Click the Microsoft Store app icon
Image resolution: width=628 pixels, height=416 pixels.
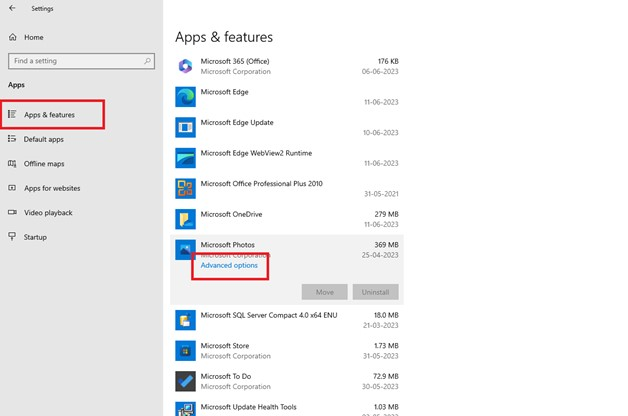(x=185, y=350)
